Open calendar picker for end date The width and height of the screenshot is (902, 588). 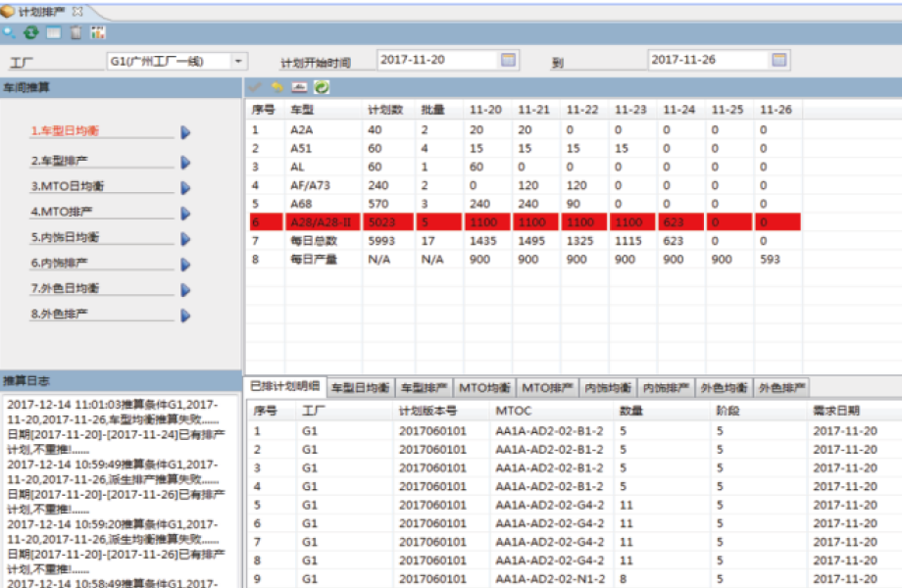(x=779, y=60)
